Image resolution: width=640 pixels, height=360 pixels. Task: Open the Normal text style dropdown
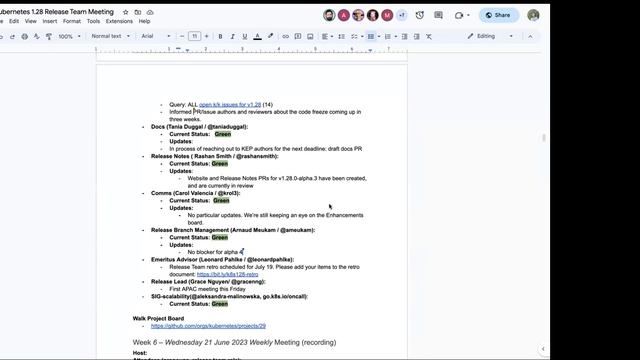[110, 36]
